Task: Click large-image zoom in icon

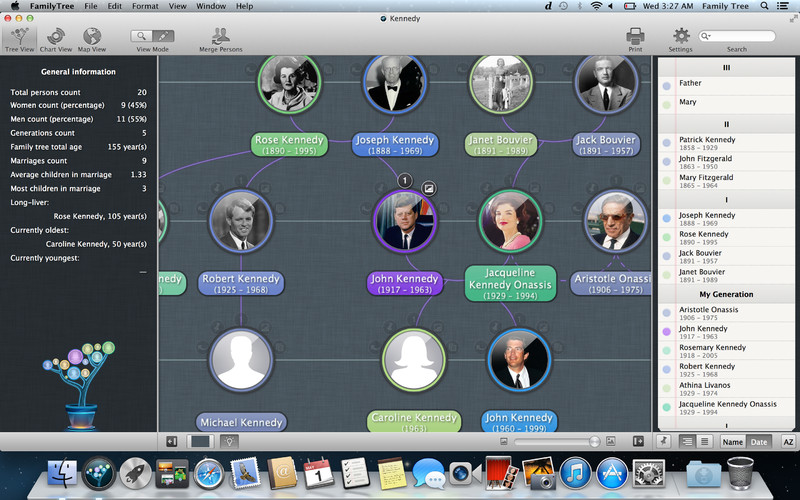Action: [x=610, y=441]
